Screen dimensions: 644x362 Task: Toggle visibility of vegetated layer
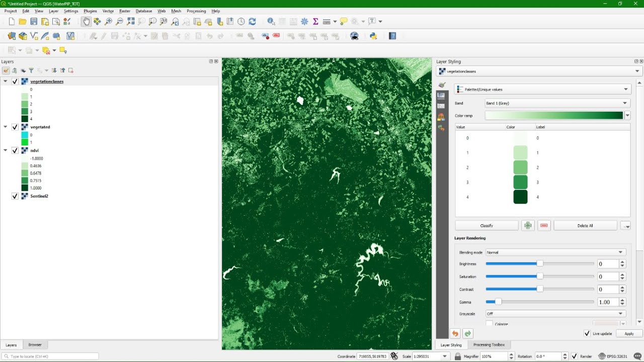pos(15,127)
